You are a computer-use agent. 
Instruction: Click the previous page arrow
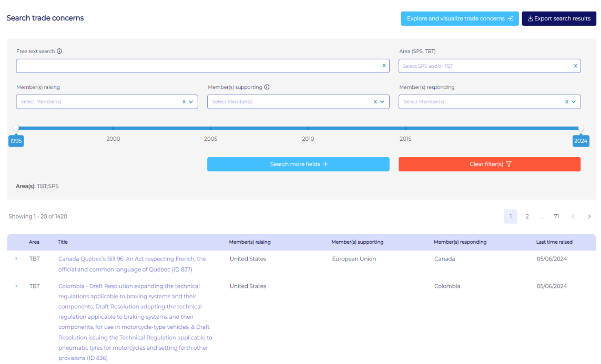pos(573,216)
